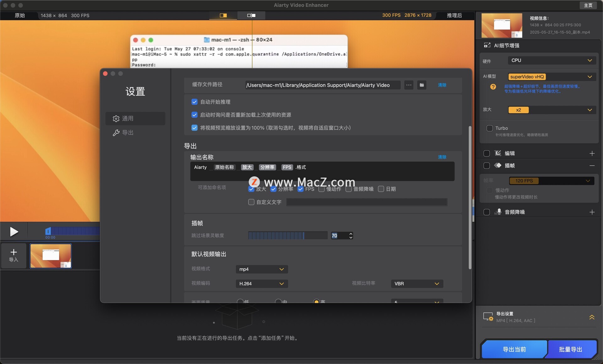603x364 pixels.
Task: Click the FPS tag in output name field
Action: tap(287, 167)
